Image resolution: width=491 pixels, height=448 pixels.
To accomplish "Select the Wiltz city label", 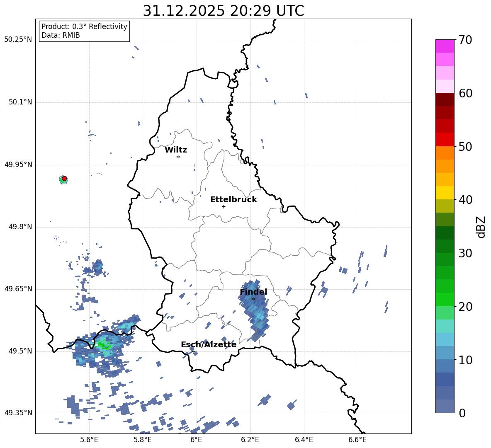I will (x=176, y=150).
